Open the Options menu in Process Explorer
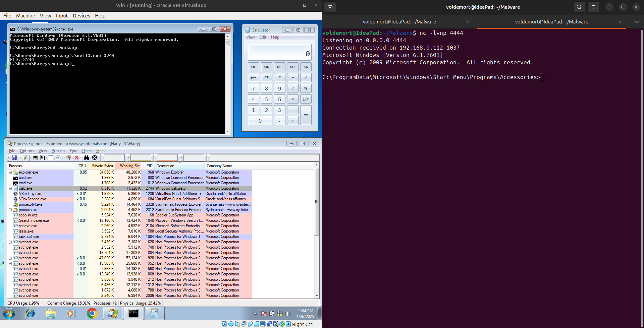 coord(27,151)
